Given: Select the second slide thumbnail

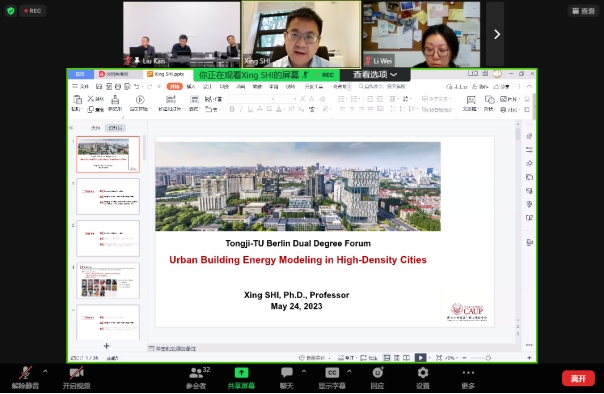Looking at the screenshot, I should (108, 196).
